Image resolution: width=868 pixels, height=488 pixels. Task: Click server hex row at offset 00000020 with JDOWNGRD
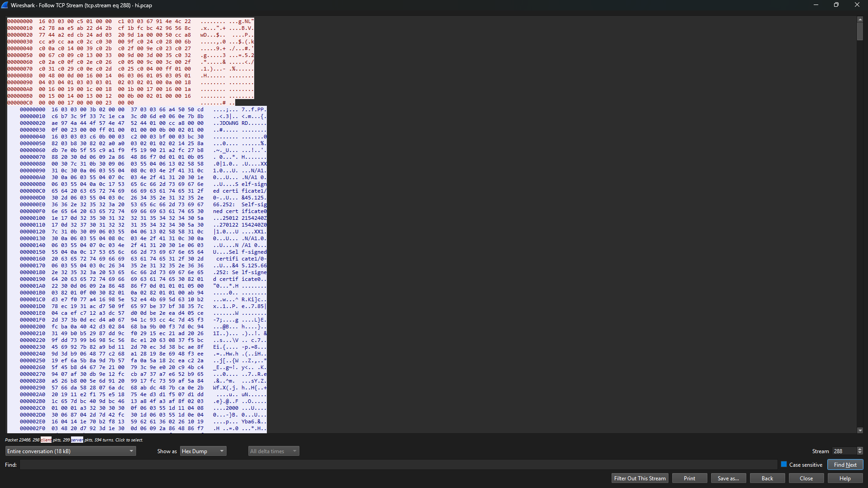click(x=143, y=123)
